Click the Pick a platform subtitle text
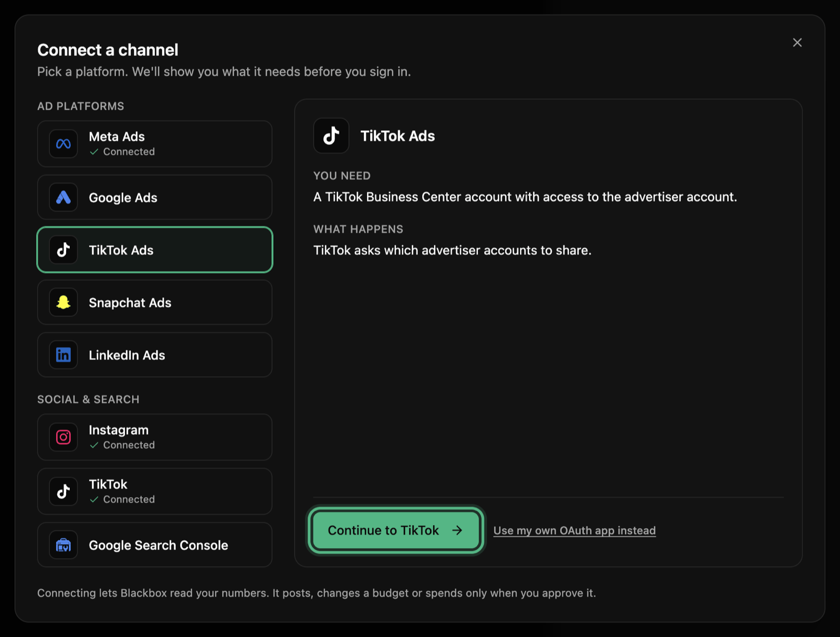 [224, 71]
